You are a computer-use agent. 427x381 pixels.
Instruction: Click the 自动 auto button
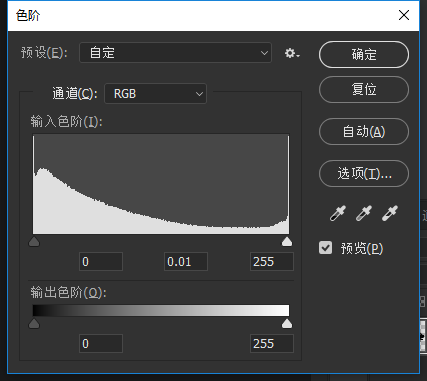[x=364, y=131]
